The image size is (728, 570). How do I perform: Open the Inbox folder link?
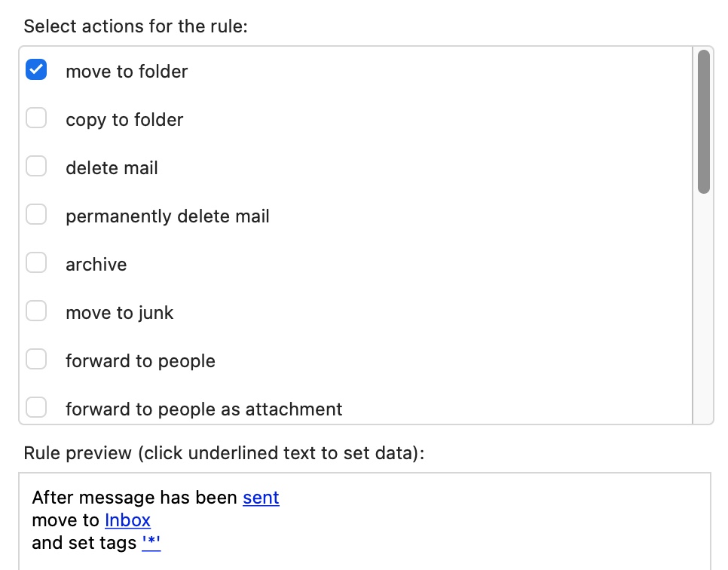[127, 520]
